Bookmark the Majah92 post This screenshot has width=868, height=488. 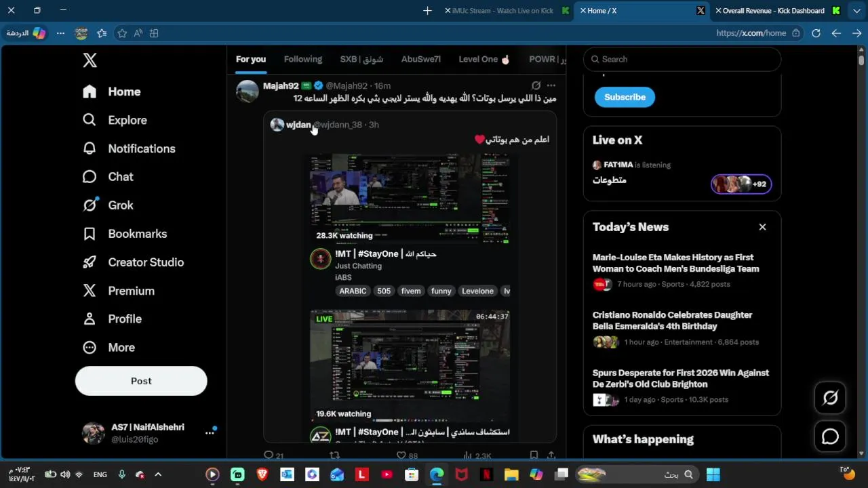[x=534, y=455]
